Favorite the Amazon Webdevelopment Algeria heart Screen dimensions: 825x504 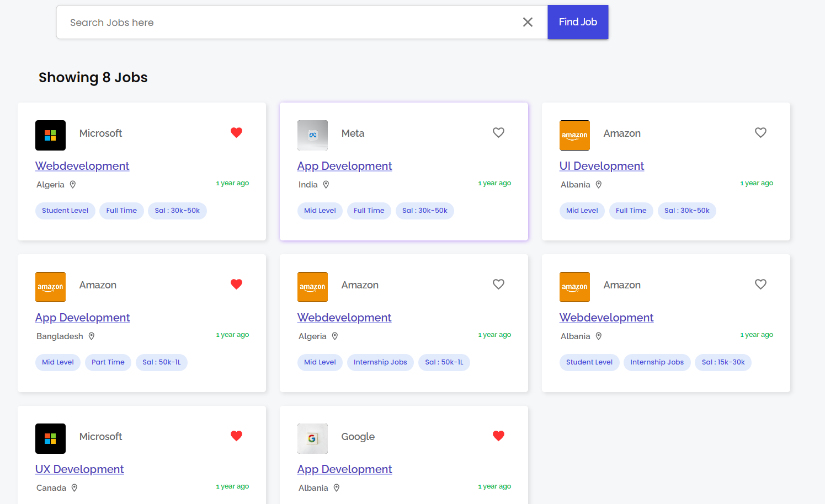(x=498, y=284)
